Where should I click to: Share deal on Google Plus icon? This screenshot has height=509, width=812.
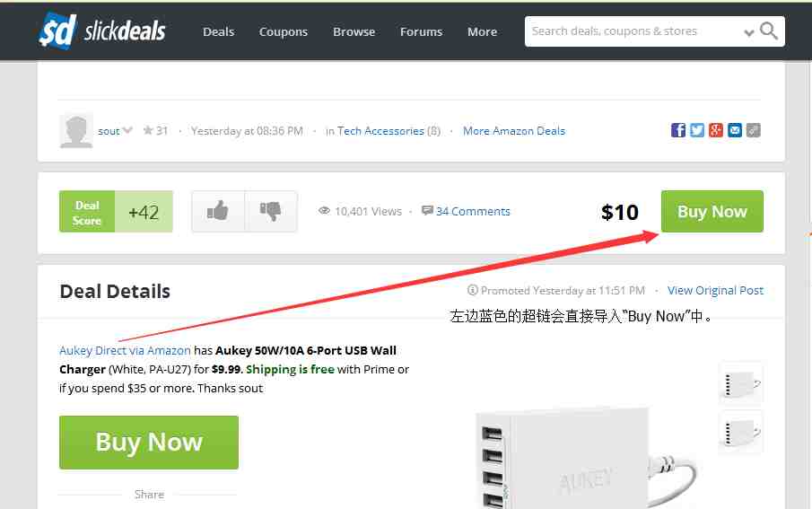[716, 130]
